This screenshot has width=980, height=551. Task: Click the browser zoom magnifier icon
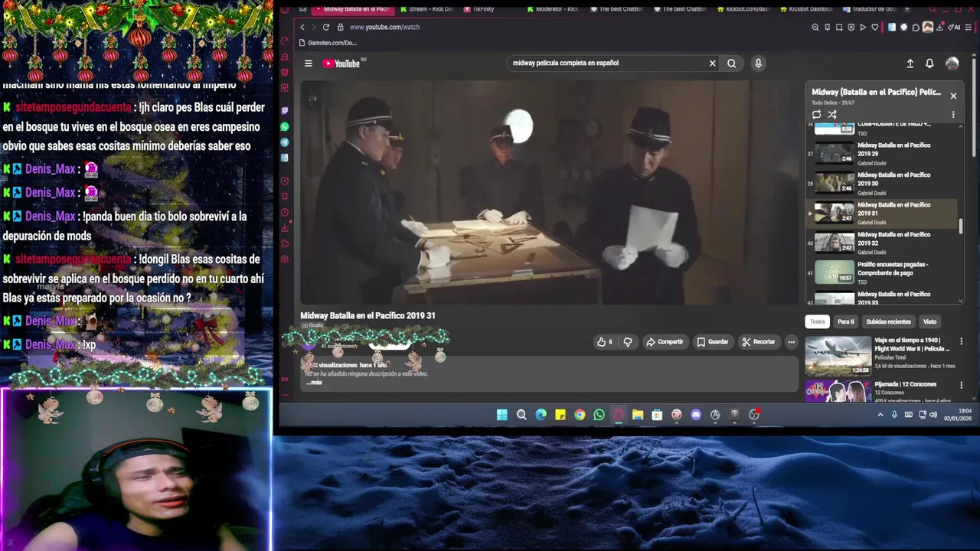pyautogui.click(x=815, y=27)
